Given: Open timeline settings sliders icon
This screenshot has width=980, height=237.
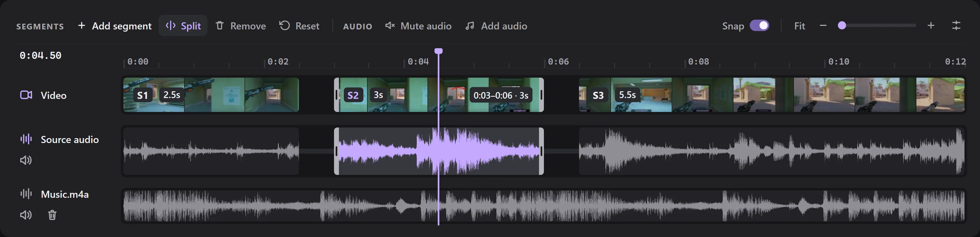Looking at the screenshot, I should [956, 26].
